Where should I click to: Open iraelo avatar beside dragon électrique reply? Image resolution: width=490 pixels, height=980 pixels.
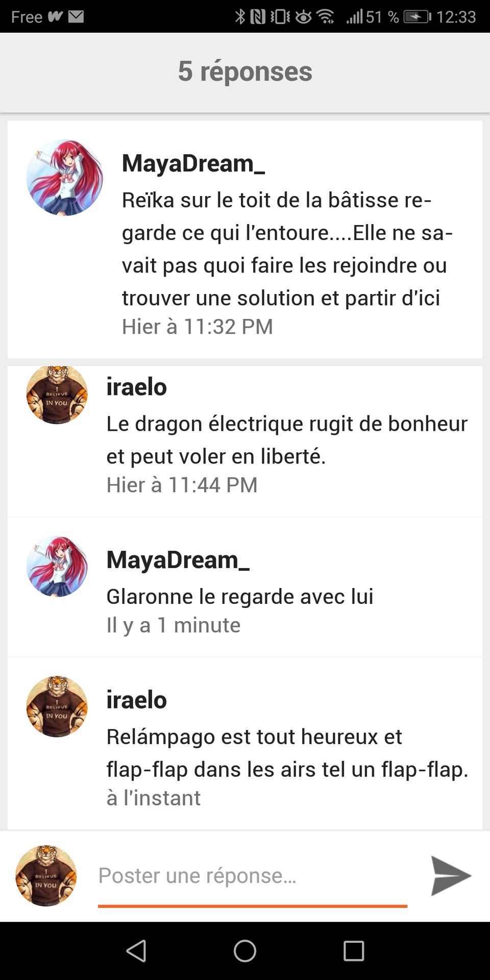pos(57,394)
